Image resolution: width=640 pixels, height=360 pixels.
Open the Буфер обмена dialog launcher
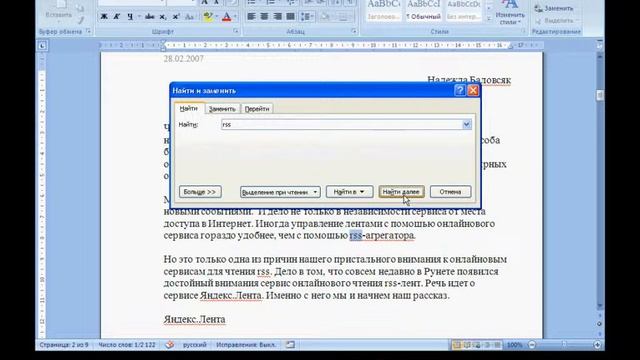pos(89,31)
